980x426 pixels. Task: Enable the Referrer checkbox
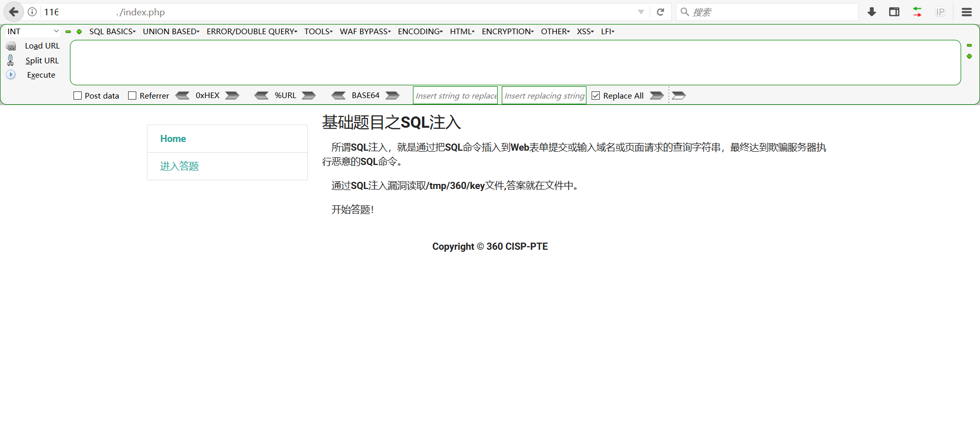[132, 96]
